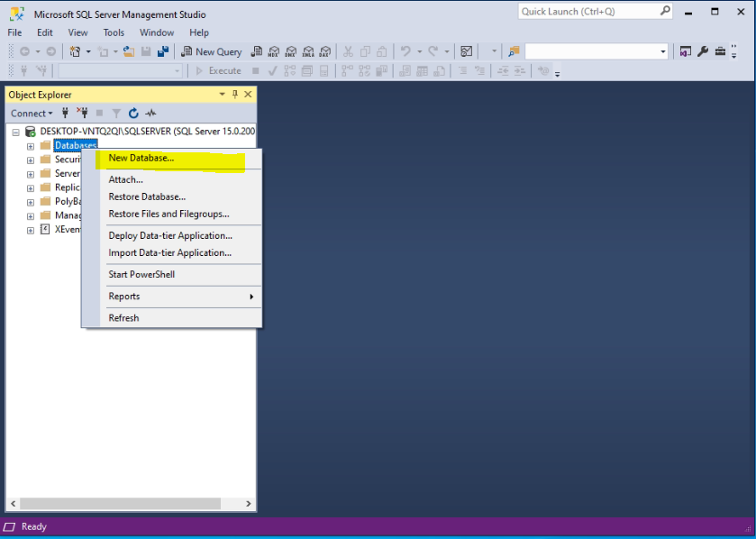The height and width of the screenshot is (539, 756).
Task: Open the New Project icon in toolbar
Action: [75, 51]
